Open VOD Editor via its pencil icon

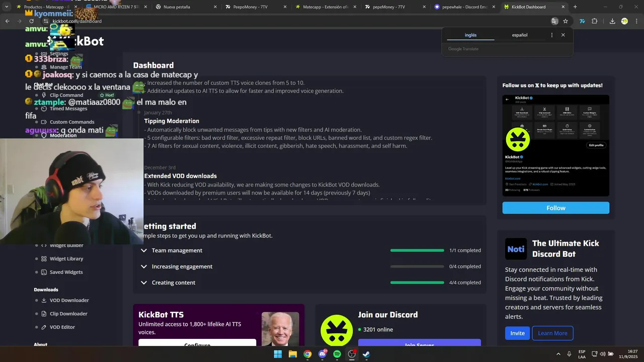(44, 327)
